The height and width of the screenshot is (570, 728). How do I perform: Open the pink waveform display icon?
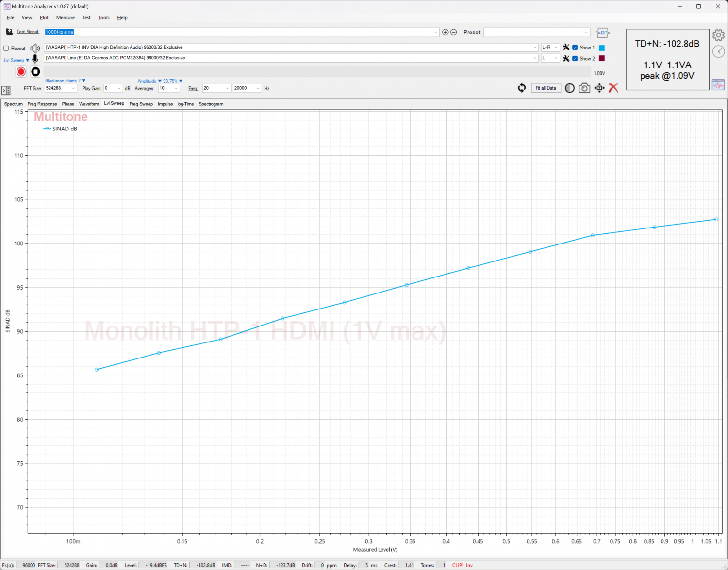pos(718,85)
